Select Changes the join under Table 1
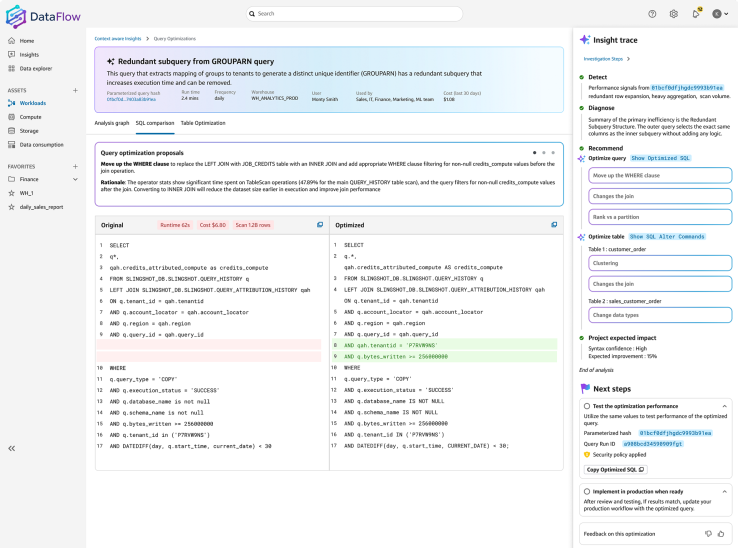This screenshot has width=738, height=548. pos(660,284)
